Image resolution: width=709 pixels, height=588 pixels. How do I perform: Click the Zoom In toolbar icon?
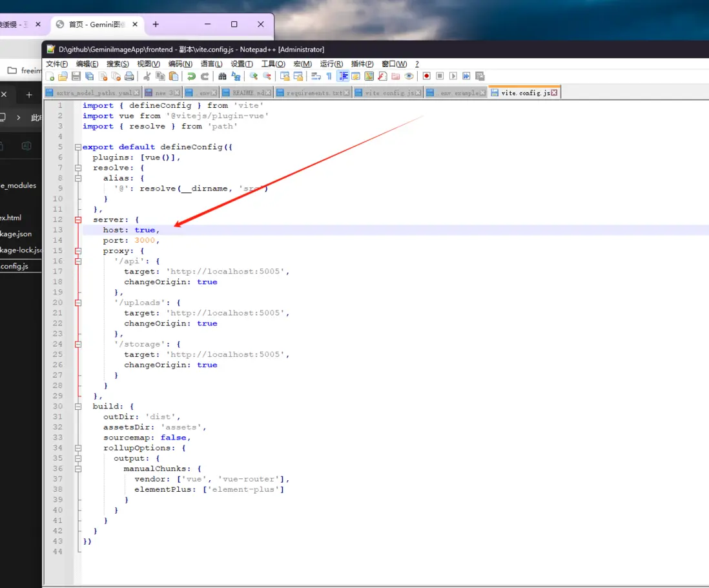click(254, 76)
